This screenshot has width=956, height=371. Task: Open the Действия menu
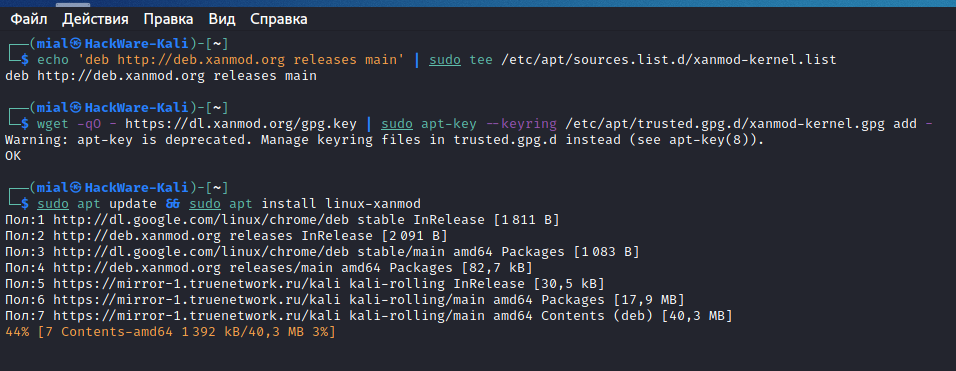tap(95, 19)
